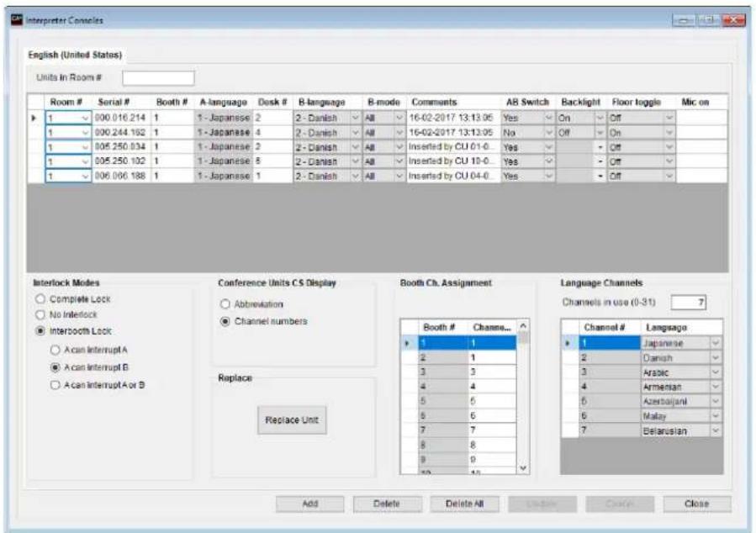Open Arabic language channel dropdown
Viewport: 756px width, 533px height.
coord(716,372)
